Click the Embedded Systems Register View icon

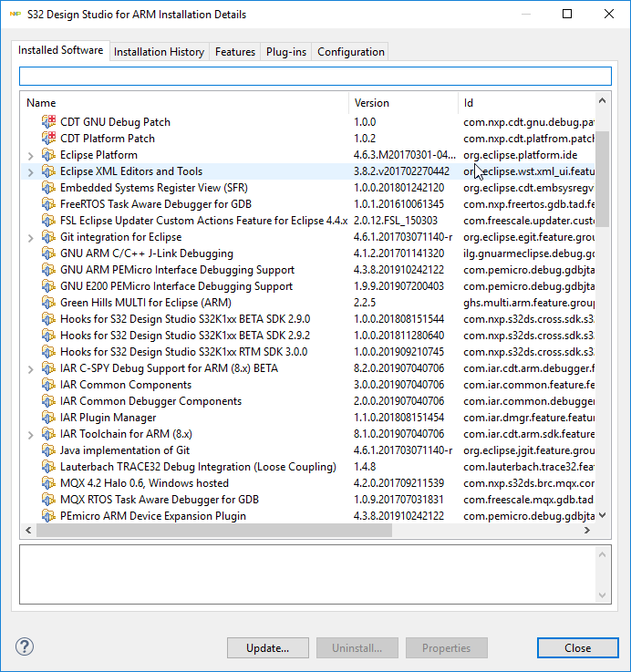pos(48,187)
